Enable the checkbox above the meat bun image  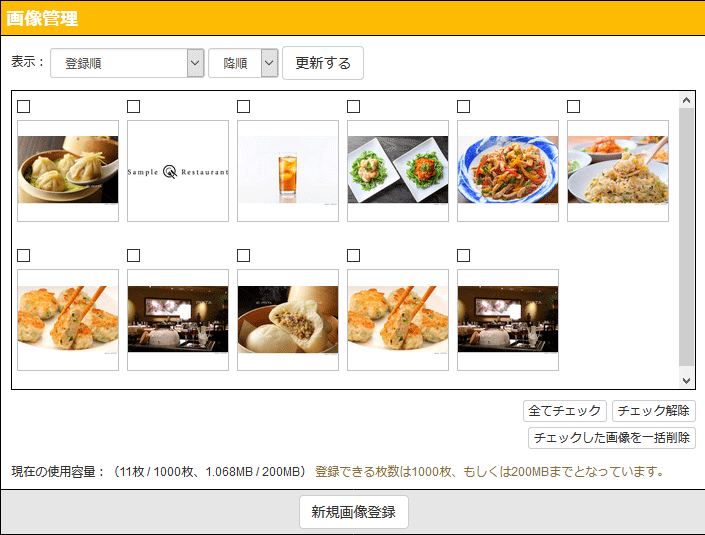coord(244,256)
